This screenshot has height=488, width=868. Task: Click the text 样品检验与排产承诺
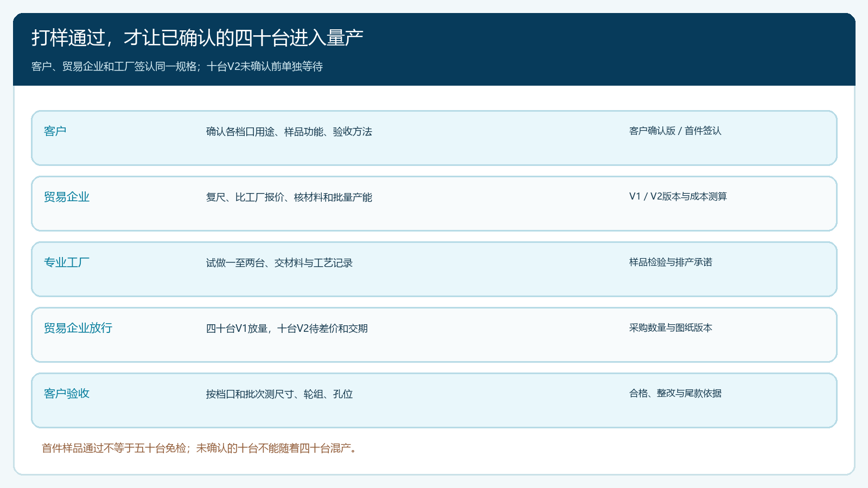[671, 262]
